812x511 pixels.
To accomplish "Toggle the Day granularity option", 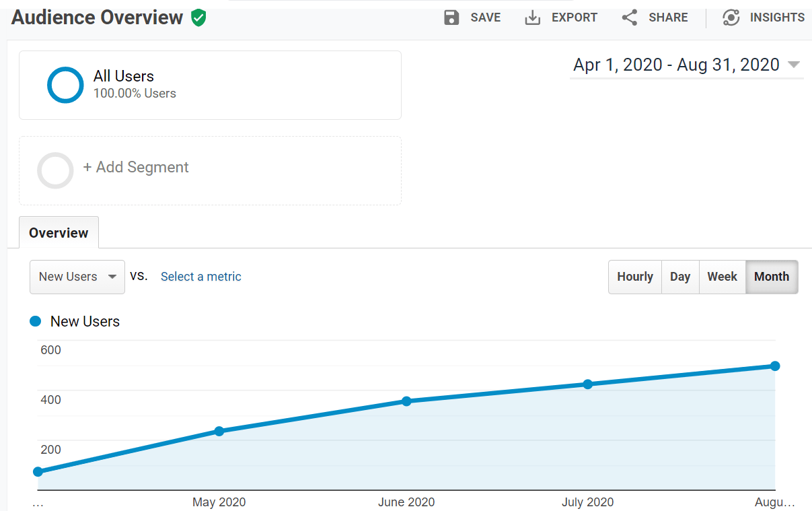I will pos(680,277).
